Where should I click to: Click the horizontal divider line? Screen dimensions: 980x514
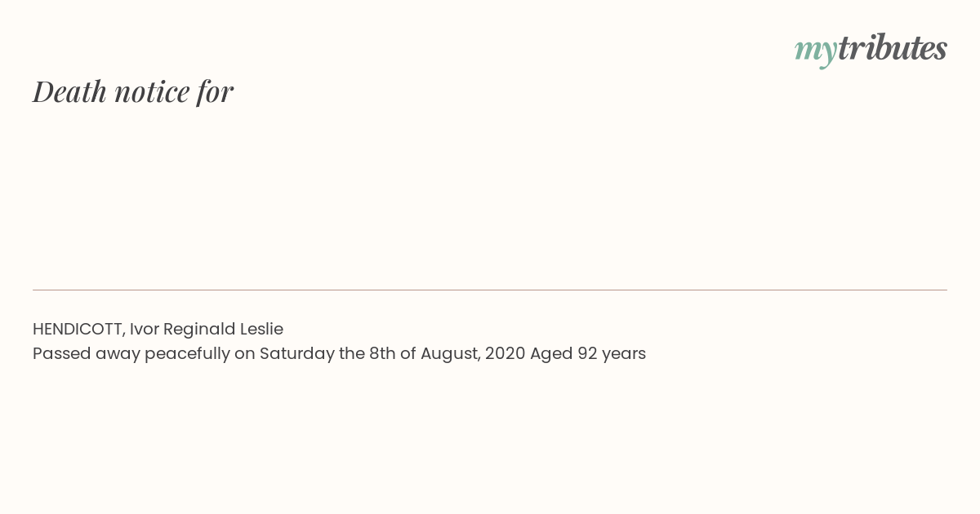[x=490, y=290]
